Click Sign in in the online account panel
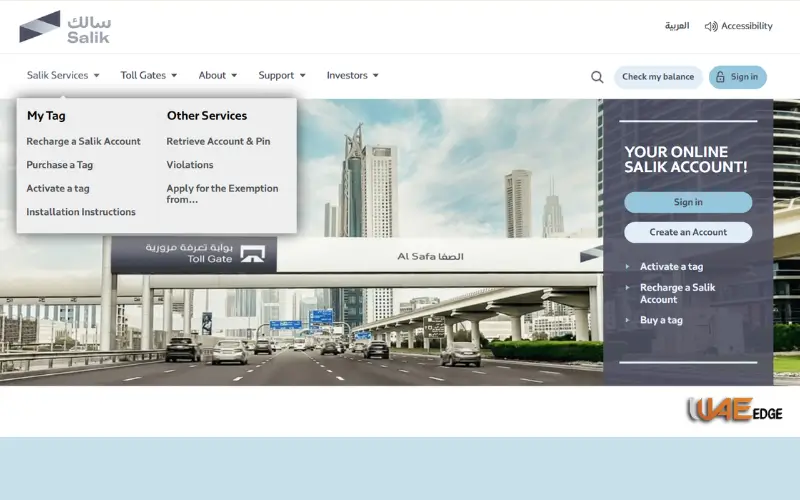Screen dimensions: 800x500 tap(688, 202)
